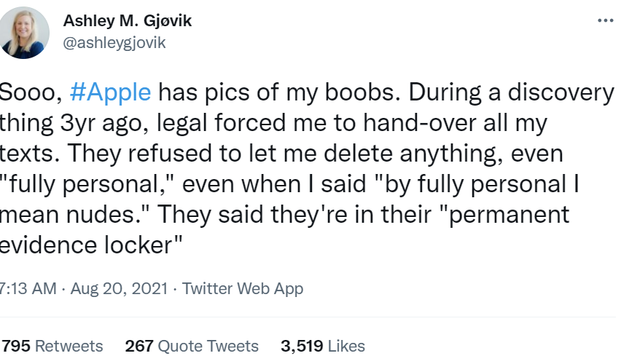Click the 7:13 AM timestamp
Image resolution: width=621 pixels, height=364 pixels.
[x=27, y=288]
